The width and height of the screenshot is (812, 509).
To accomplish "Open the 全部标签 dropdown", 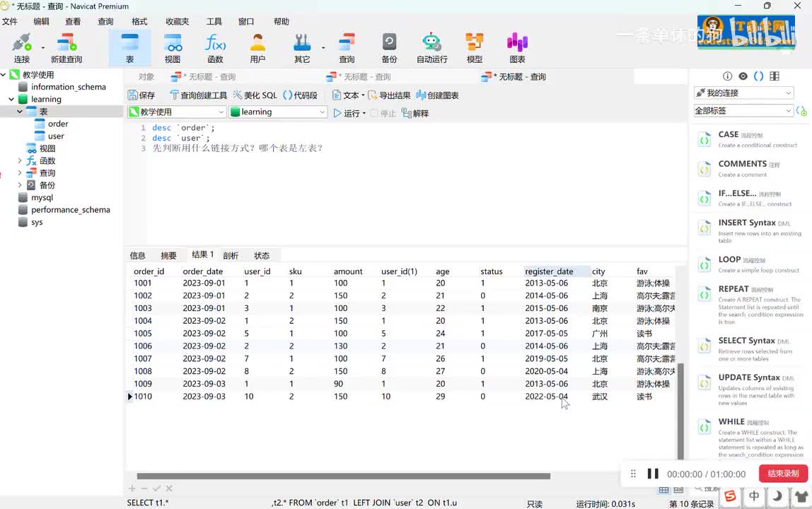I will [743, 111].
